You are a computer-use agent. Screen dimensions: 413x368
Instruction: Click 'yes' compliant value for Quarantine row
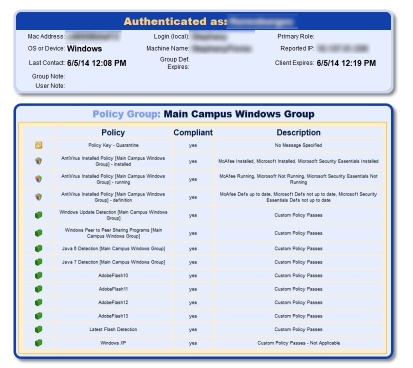193,145
